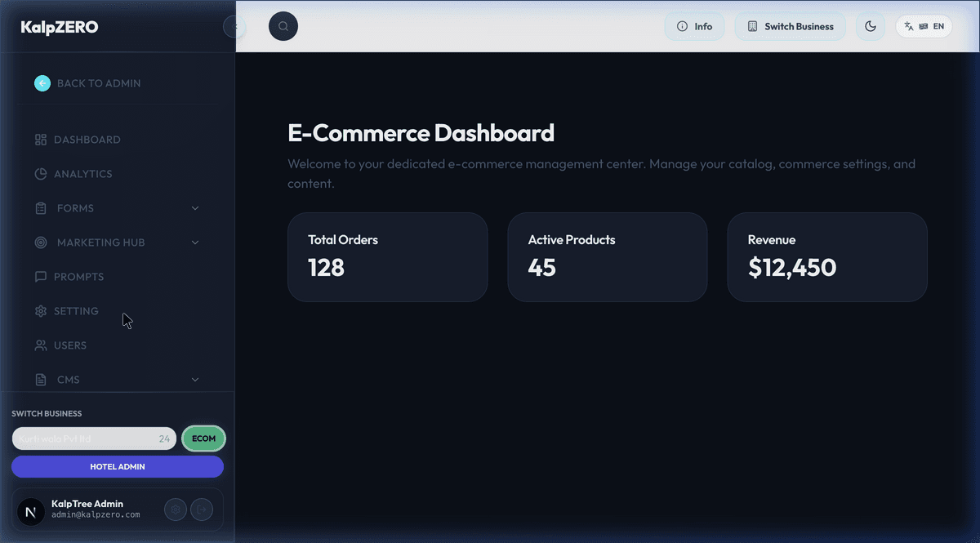Click the ECOM business button

click(x=204, y=438)
